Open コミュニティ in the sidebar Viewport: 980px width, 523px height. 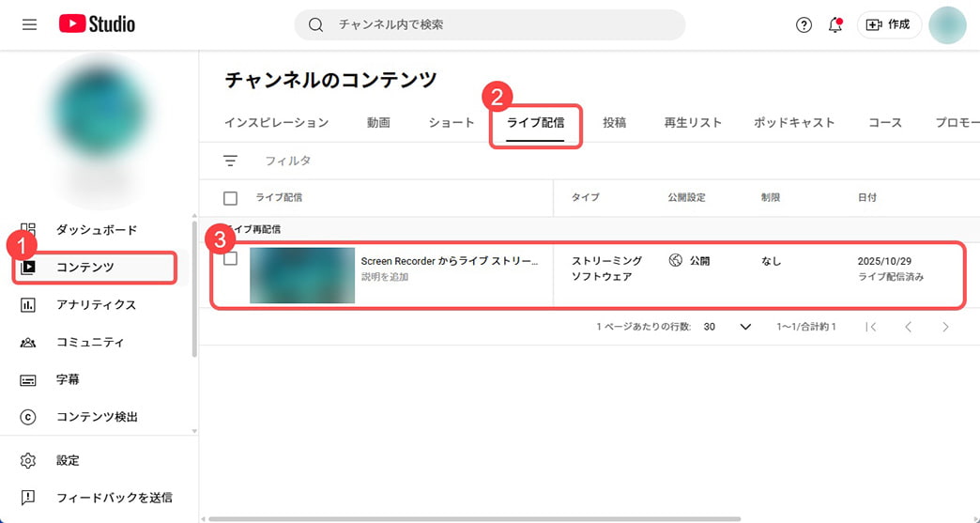(x=90, y=343)
